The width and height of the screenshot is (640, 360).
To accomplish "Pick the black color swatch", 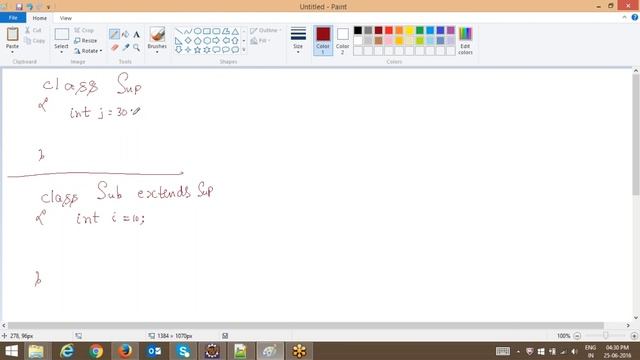I will coord(358,30).
